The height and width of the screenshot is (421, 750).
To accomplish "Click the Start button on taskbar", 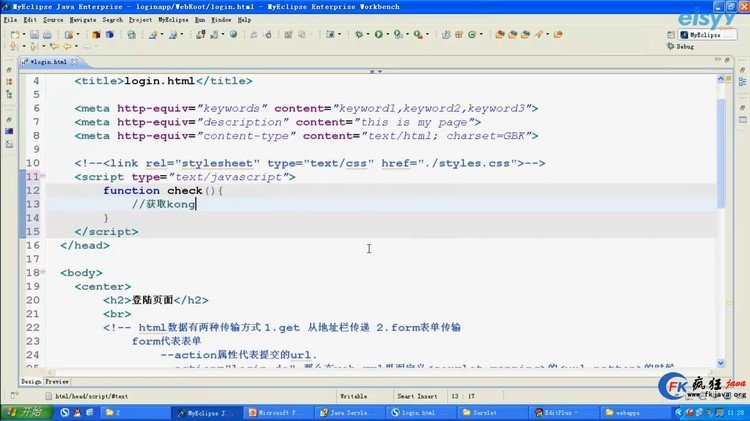I will point(25,412).
